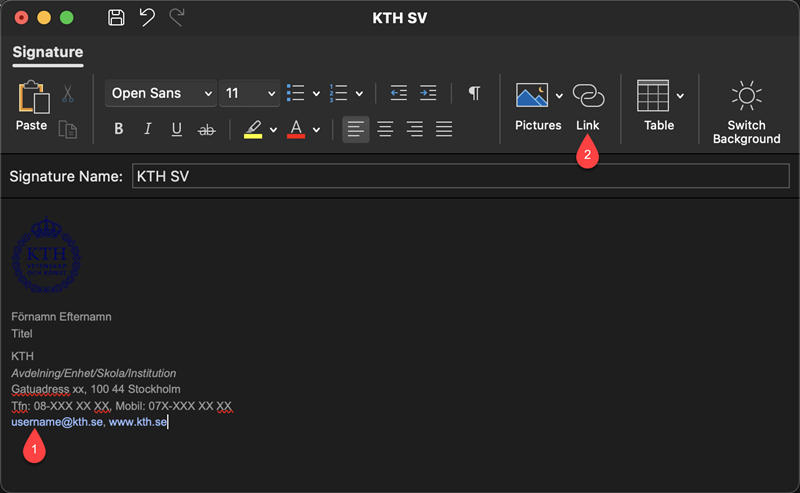The width and height of the screenshot is (800, 493).
Task: Click the Cut scissors icon
Action: point(68,93)
